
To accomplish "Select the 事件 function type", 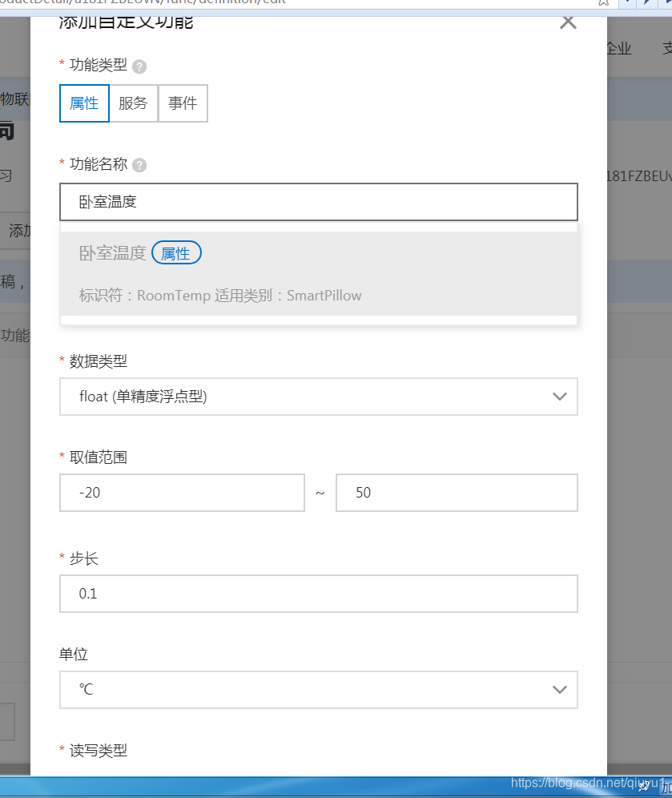I will pyautogui.click(x=183, y=103).
